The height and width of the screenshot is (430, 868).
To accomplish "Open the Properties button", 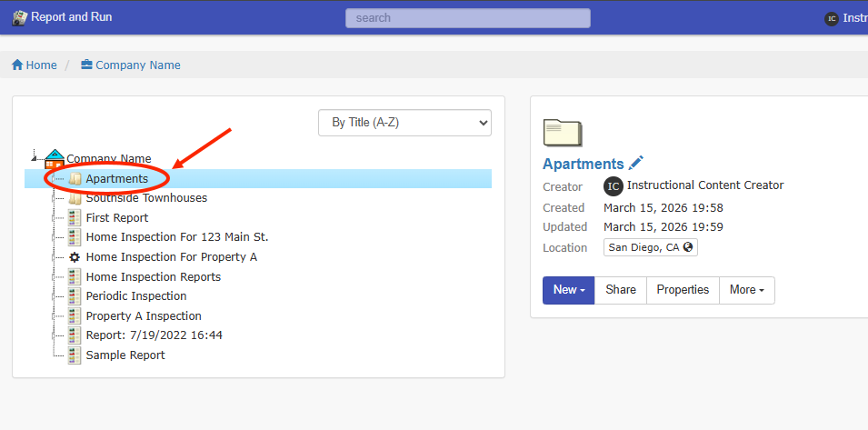I will click(x=683, y=290).
